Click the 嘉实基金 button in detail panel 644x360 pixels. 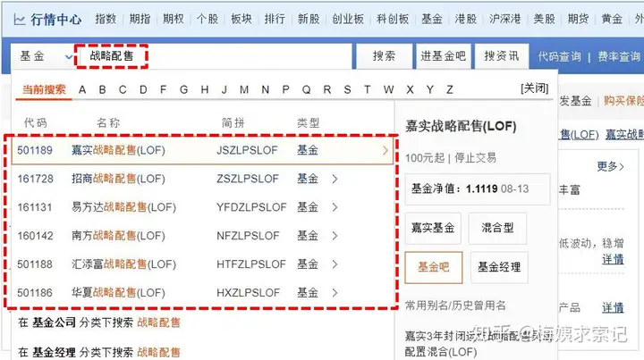[433, 228]
